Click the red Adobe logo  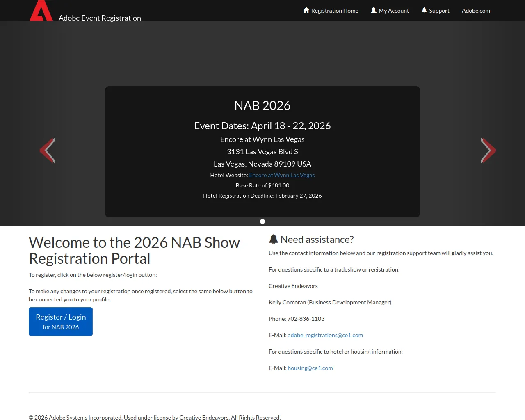click(x=41, y=11)
